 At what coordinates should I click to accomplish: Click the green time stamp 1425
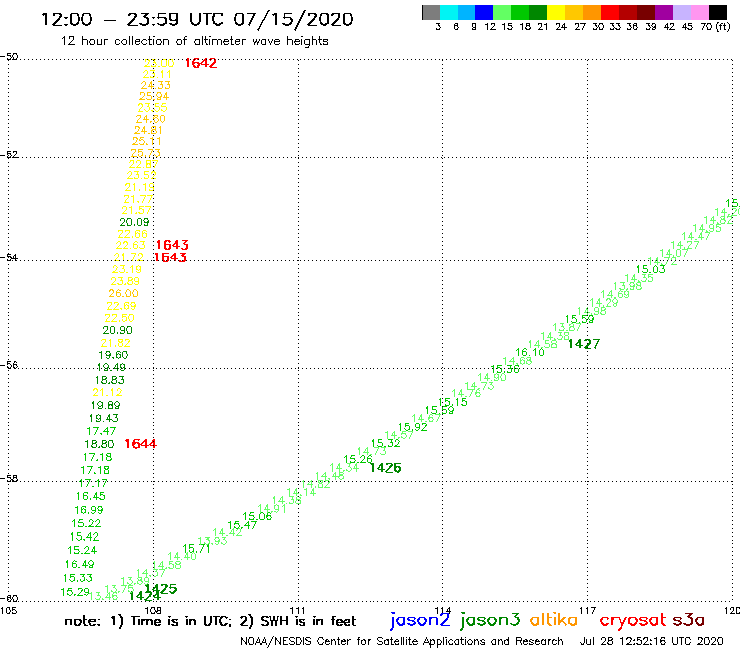click(161, 589)
